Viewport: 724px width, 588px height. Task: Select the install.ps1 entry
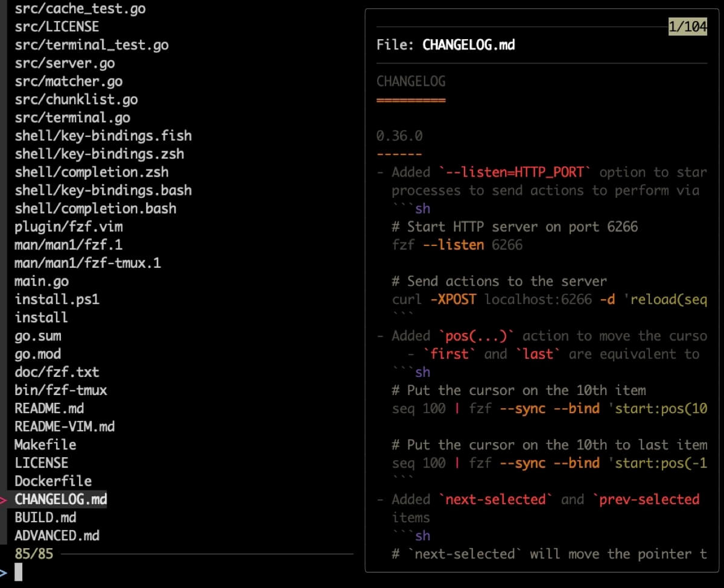point(57,299)
